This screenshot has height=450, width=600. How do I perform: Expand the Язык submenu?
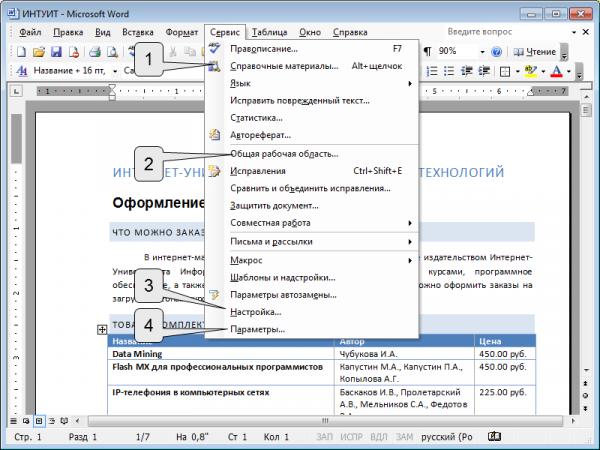point(311,83)
